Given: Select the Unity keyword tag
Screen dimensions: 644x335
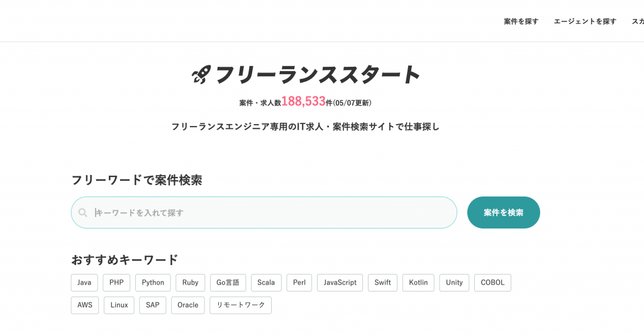Looking at the screenshot, I should (x=454, y=283).
